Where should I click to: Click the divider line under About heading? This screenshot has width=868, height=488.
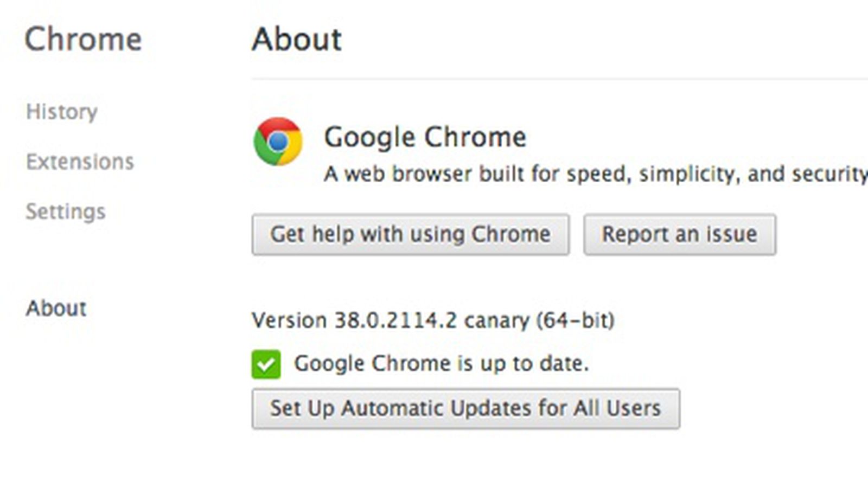click(559, 79)
